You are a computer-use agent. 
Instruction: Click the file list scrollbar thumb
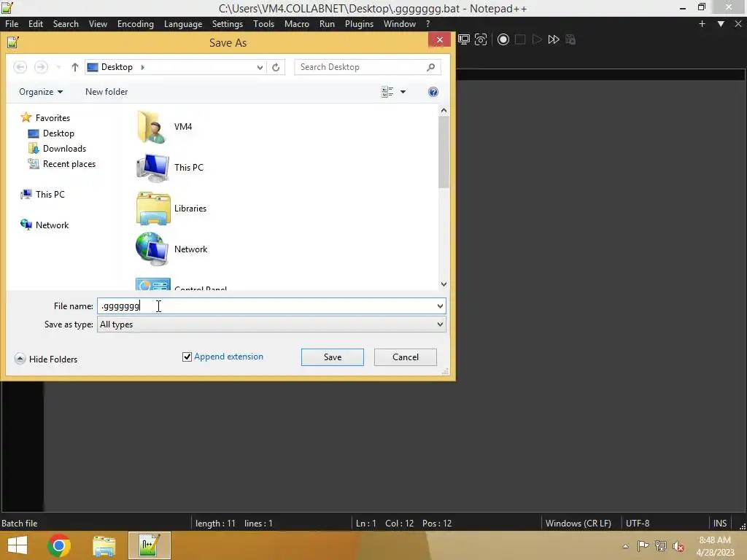(x=444, y=152)
